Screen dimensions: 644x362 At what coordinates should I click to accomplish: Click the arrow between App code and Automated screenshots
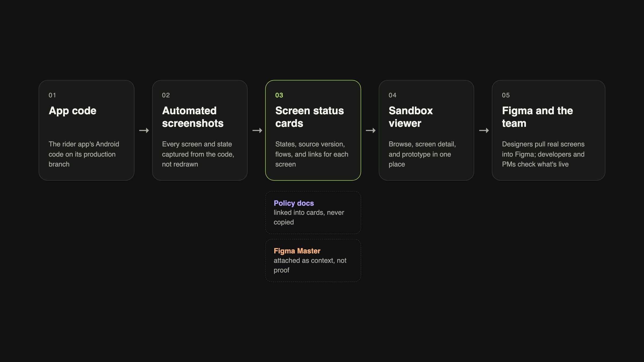[144, 131]
